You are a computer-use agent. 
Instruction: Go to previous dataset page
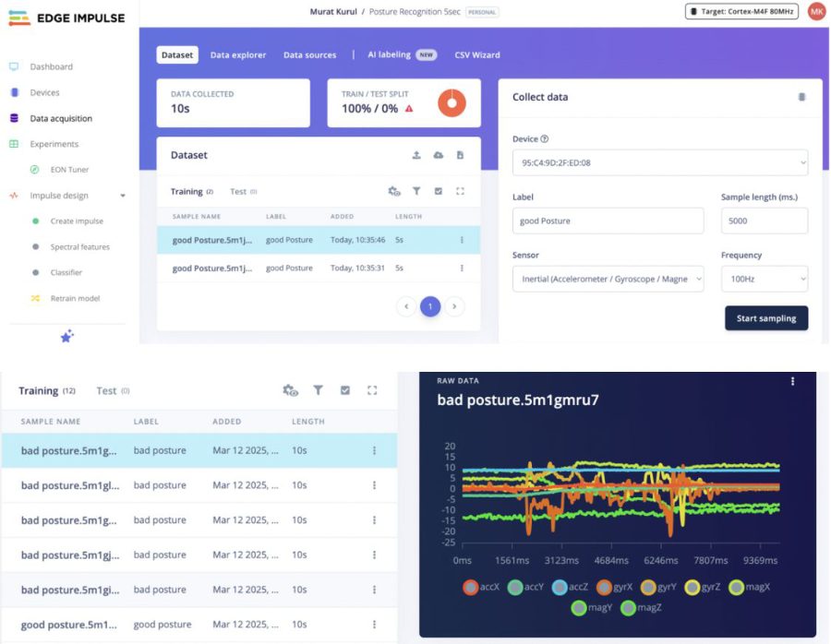point(406,306)
